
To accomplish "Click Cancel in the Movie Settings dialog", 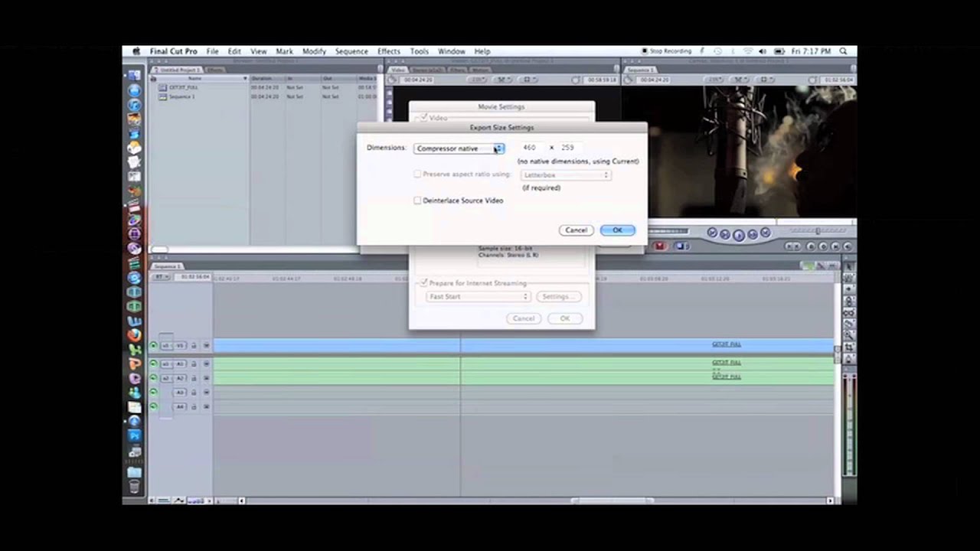I will [524, 318].
